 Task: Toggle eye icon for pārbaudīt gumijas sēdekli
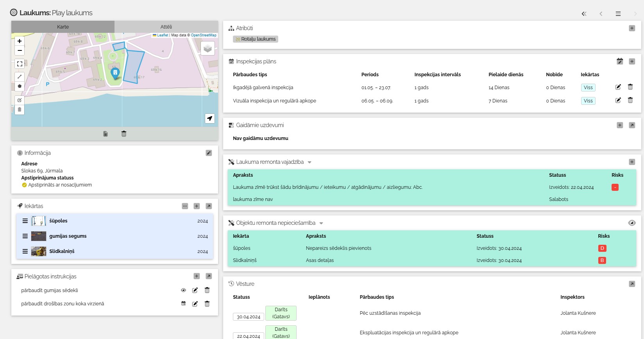tap(183, 290)
